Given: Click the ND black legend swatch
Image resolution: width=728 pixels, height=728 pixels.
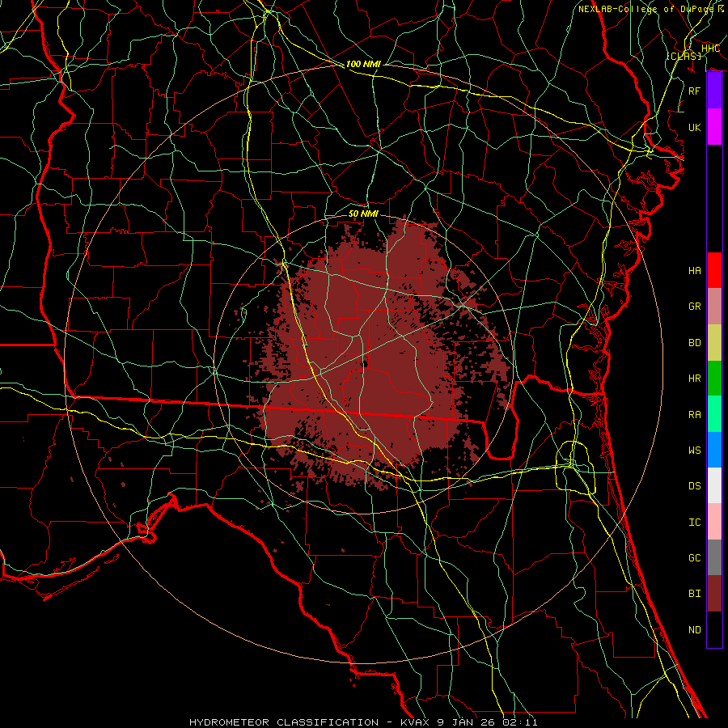Looking at the screenshot, I should [714, 629].
